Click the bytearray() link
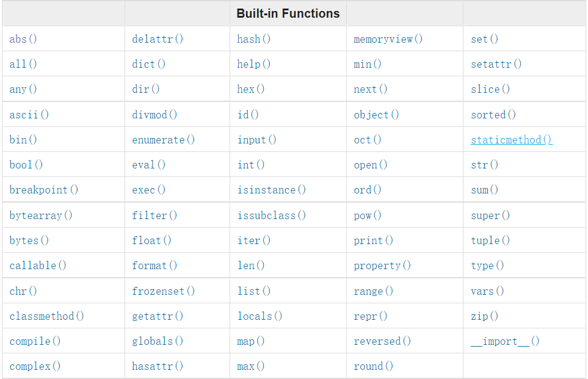Screen dimensions: 588x379 [x=40, y=215]
